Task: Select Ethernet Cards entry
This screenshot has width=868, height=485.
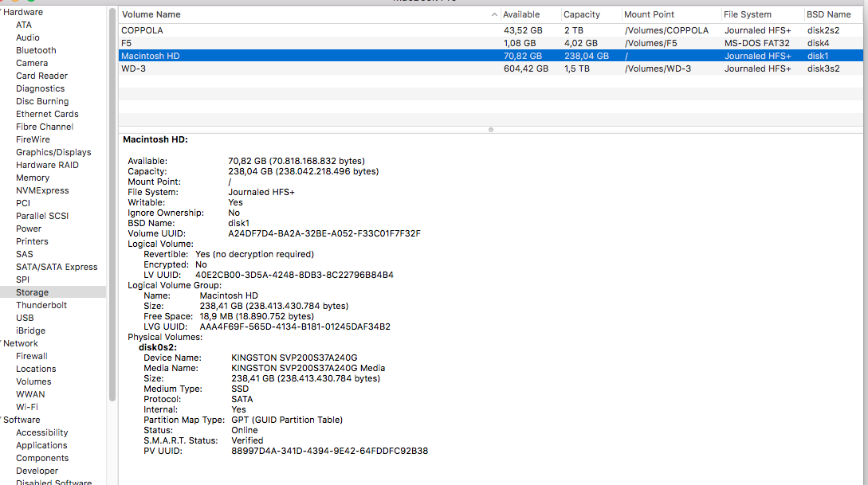Action: pyautogui.click(x=47, y=114)
